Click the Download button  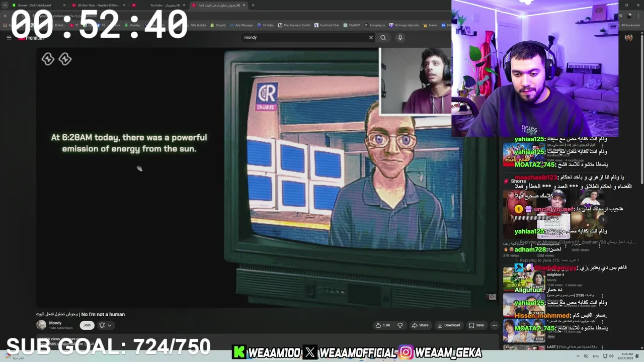pyautogui.click(x=449, y=325)
